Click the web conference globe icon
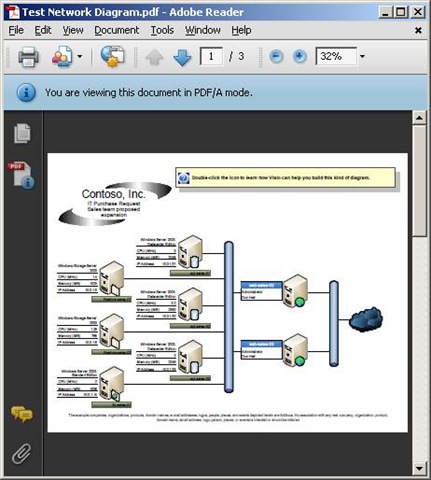Image resolution: width=431 pixels, height=480 pixels. point(113,56)
